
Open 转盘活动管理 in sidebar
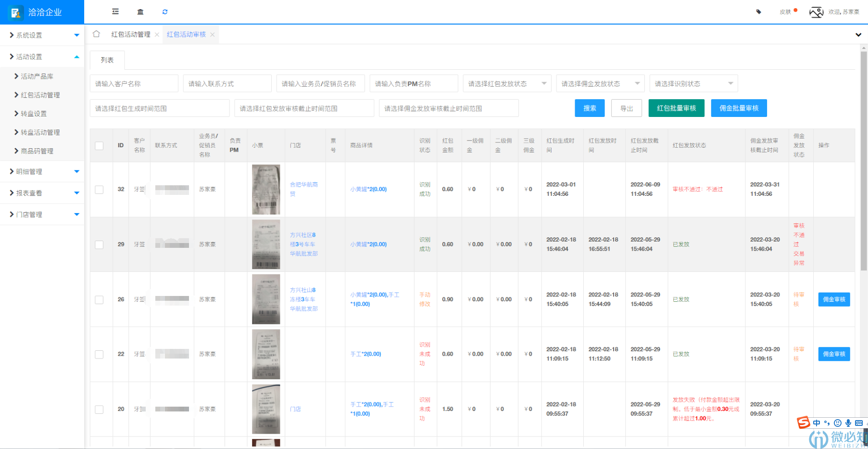pos(40,132)
